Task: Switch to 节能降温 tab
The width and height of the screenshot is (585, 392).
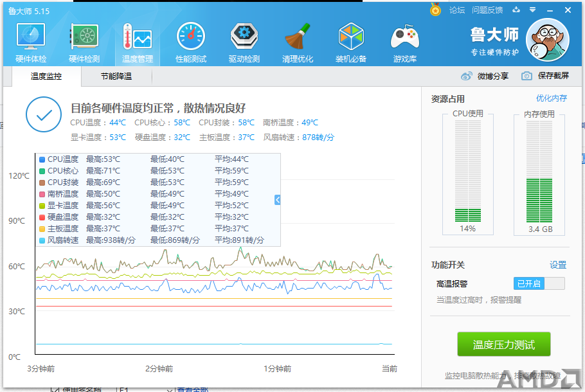Action: click(116, 76)
